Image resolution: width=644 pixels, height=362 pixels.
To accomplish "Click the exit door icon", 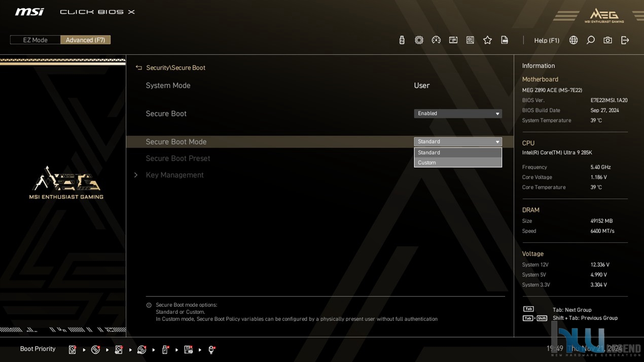I will point(625,40).
